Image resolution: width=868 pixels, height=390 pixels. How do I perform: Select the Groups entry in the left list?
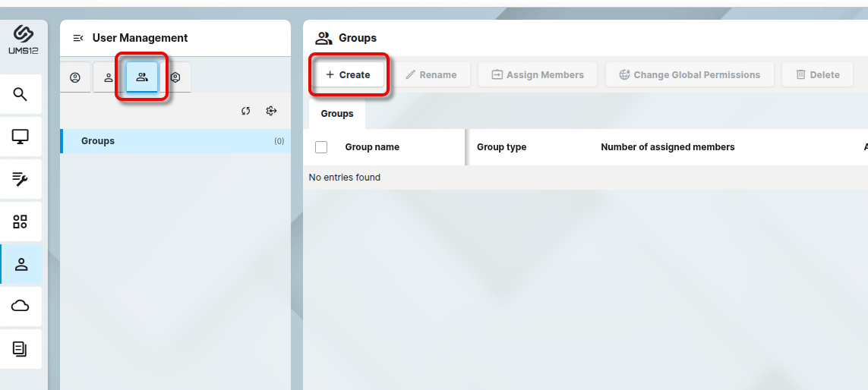click(98, 141)
